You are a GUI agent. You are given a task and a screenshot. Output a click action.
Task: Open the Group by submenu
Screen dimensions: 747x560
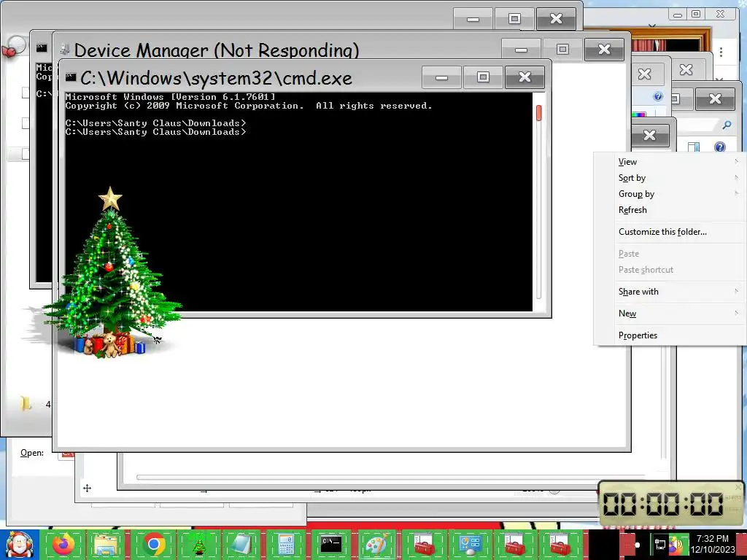click(x=671, y=194)
